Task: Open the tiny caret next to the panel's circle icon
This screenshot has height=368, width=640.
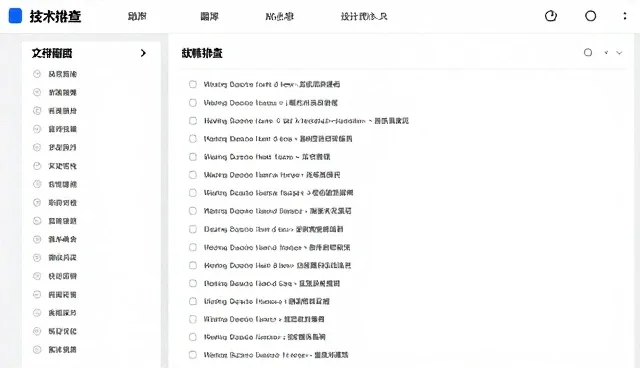Action: [x=606, y=53]
